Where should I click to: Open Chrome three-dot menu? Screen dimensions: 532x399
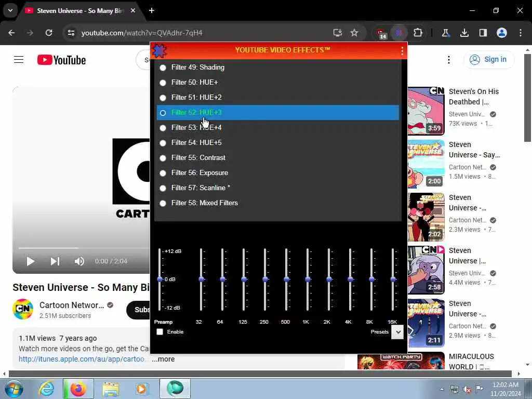[521, 33]
